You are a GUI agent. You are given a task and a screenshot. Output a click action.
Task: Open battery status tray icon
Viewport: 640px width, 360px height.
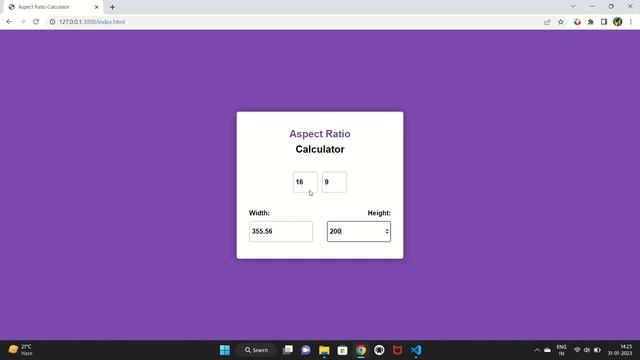click(597, 350)
